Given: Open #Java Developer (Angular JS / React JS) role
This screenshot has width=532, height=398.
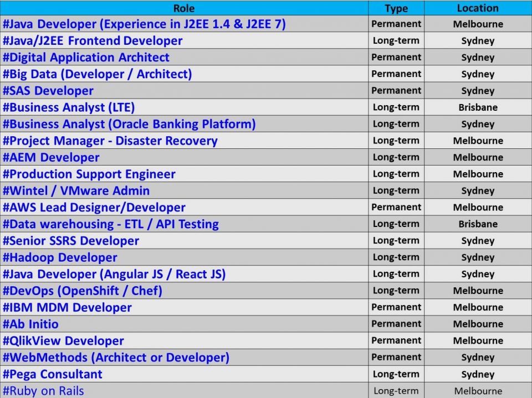Looking at the screenshot, I should pyautogui.click(x=114, y=274).
